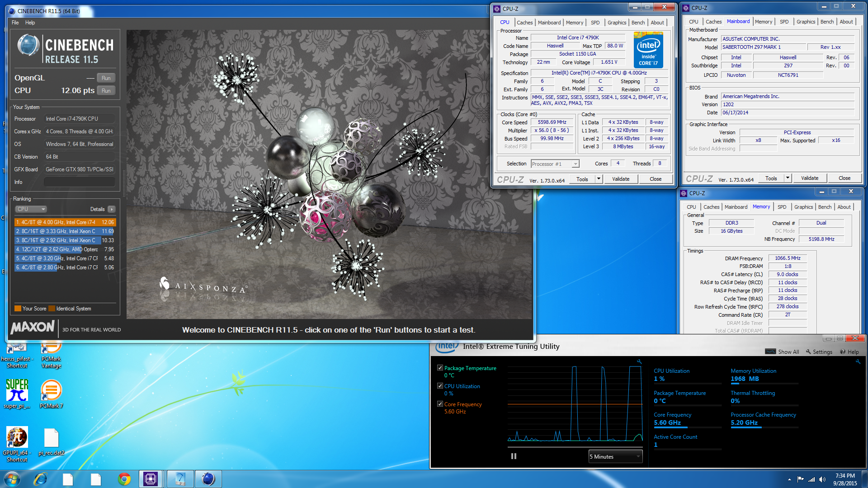The height and width of the screenshot is (488, 868).
Task: Show hidden system tray icons
Action: coord(789,479)
